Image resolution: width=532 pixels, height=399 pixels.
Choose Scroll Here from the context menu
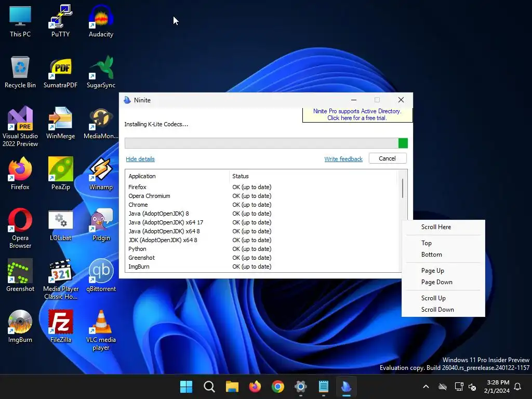[443, 227]
